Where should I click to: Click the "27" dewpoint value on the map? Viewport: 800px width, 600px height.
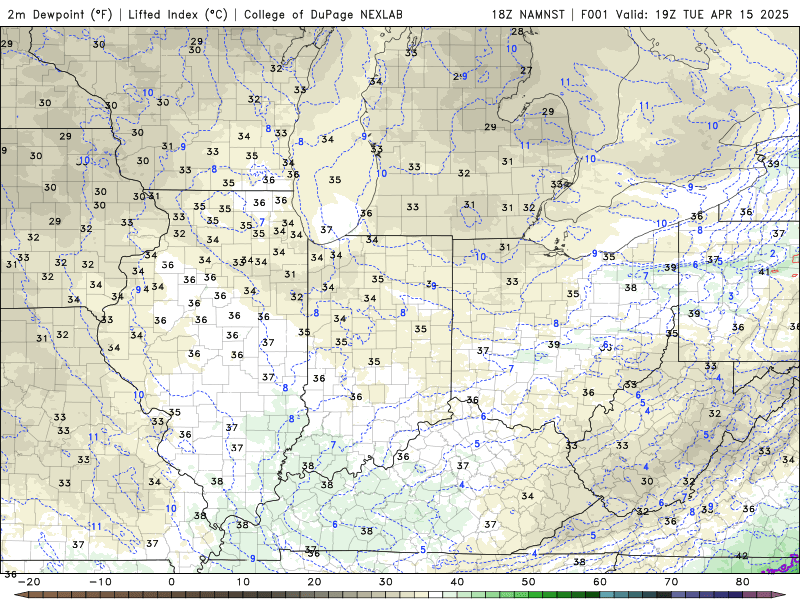527,70
